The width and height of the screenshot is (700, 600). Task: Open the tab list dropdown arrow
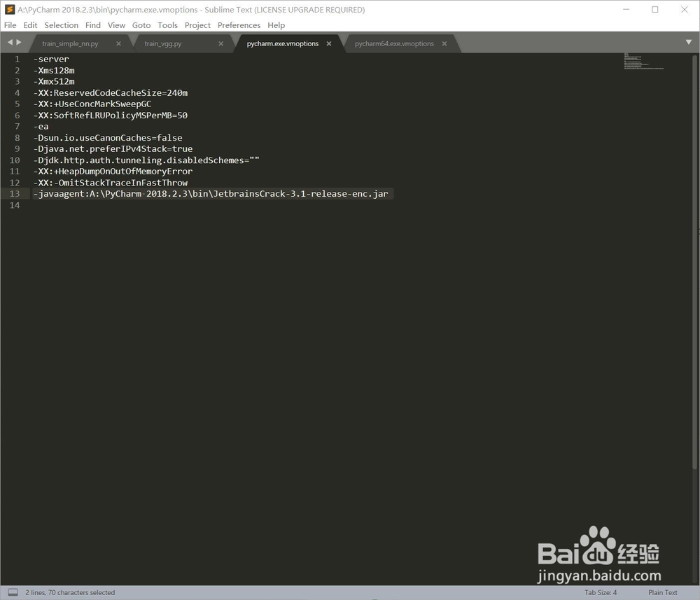[x=688, y=42]
